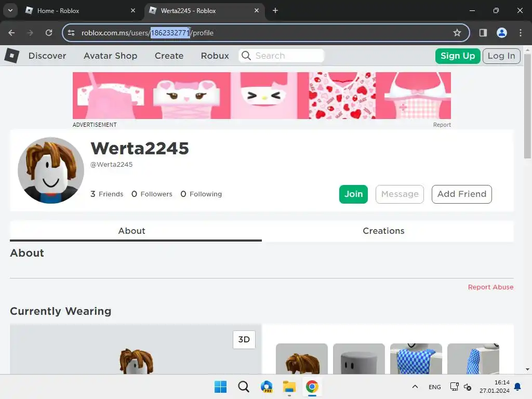532x399 pixels.
Task: Open File Explorer from the taskbar
Action: (289, 387)
